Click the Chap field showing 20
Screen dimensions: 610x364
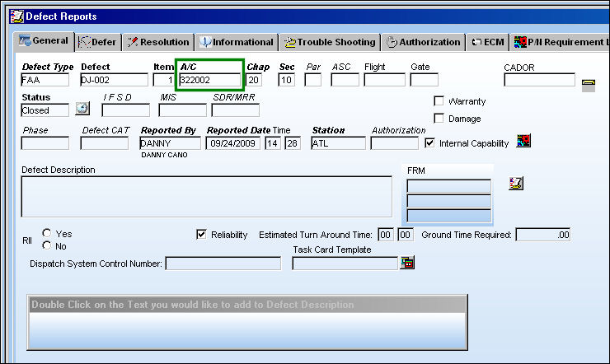pos(254,80)
